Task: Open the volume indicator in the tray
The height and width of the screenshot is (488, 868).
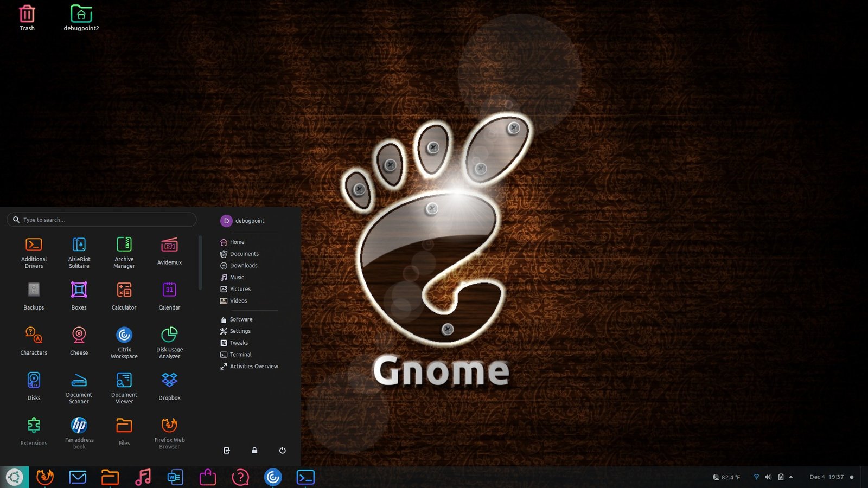Action: (768, 477)
